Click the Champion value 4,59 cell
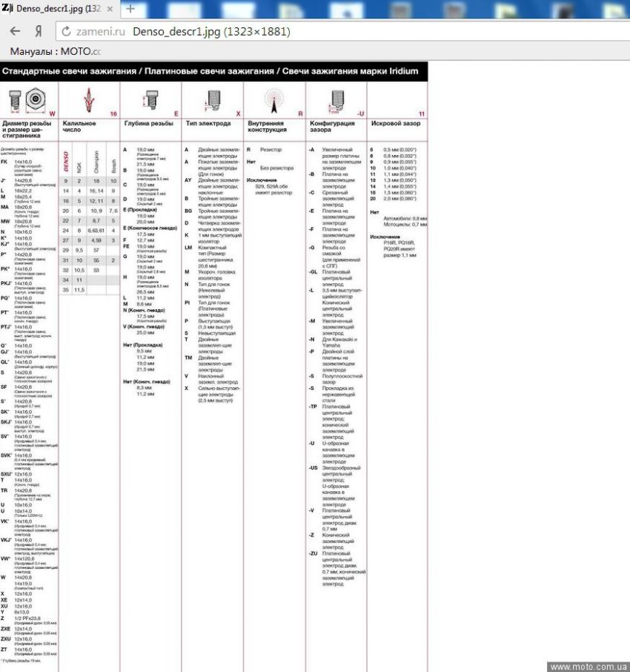 pos(96,240)
